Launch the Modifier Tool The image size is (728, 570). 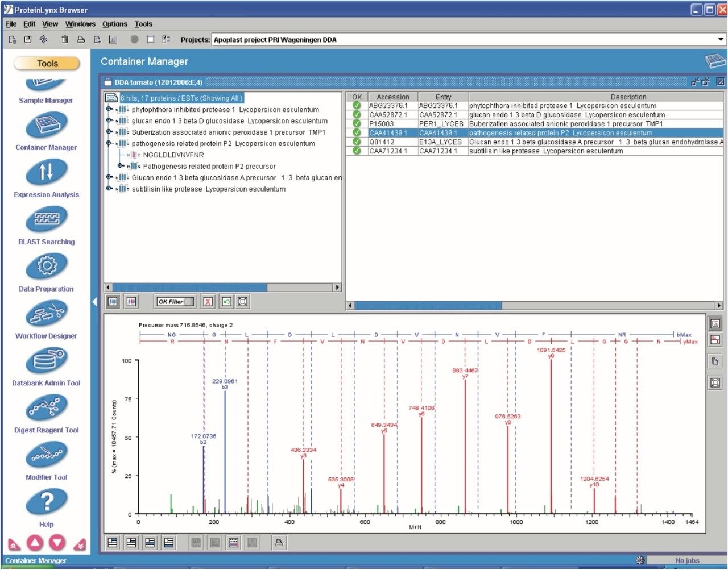click(46, 455)
